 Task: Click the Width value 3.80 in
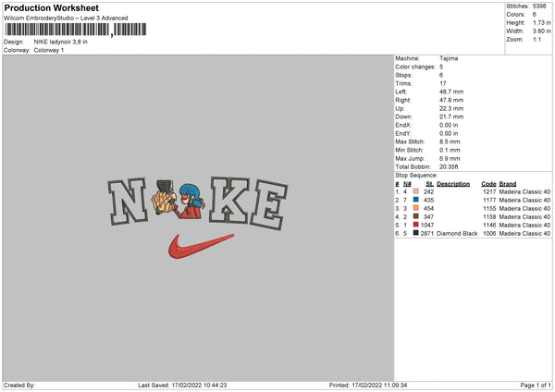click(x=541, y=31)
